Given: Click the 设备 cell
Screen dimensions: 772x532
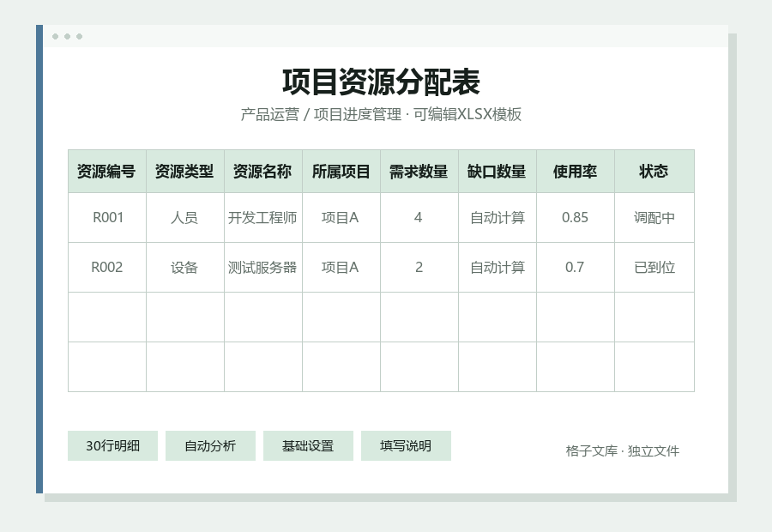Looking at the screenshot, I should pyautogui.click(x=185, y=268).
